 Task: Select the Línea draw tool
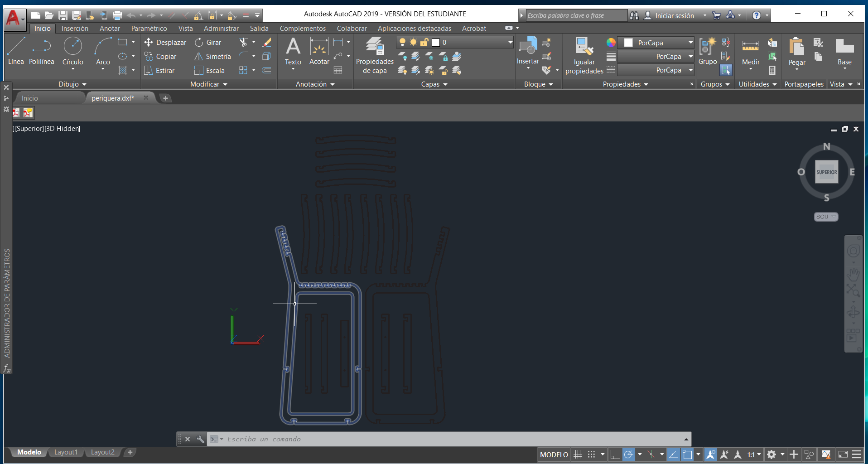[16, 51]
